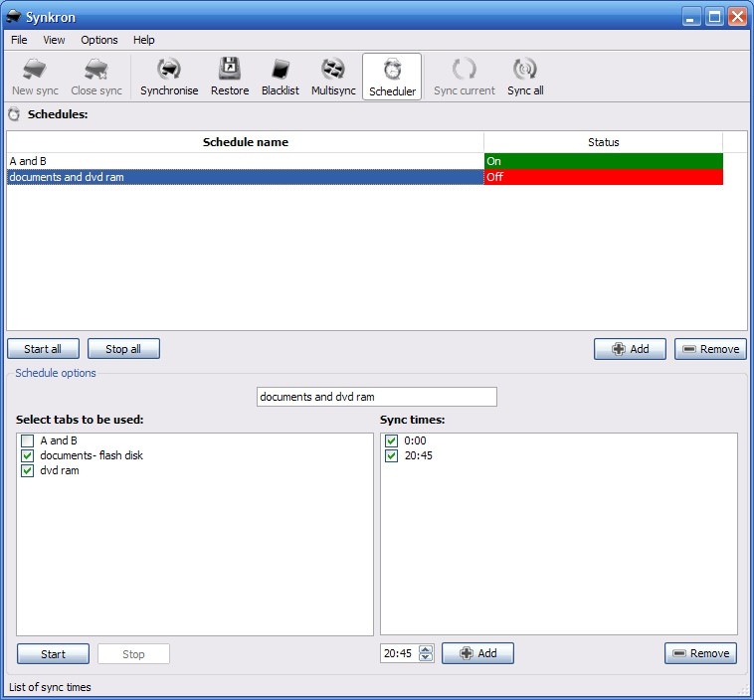The height and width of the screenshot is (700, 754).
Task: Decrease the sync time spinner value
Action: (426, 657)
